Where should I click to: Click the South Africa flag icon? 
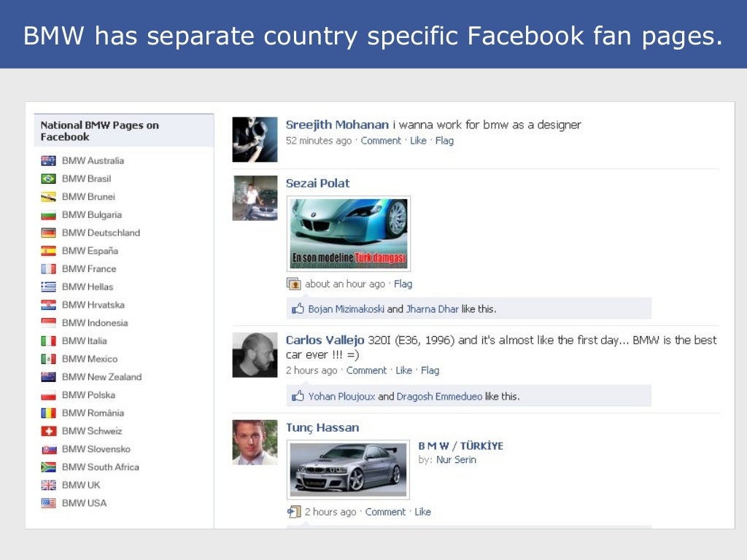point(48,467)
